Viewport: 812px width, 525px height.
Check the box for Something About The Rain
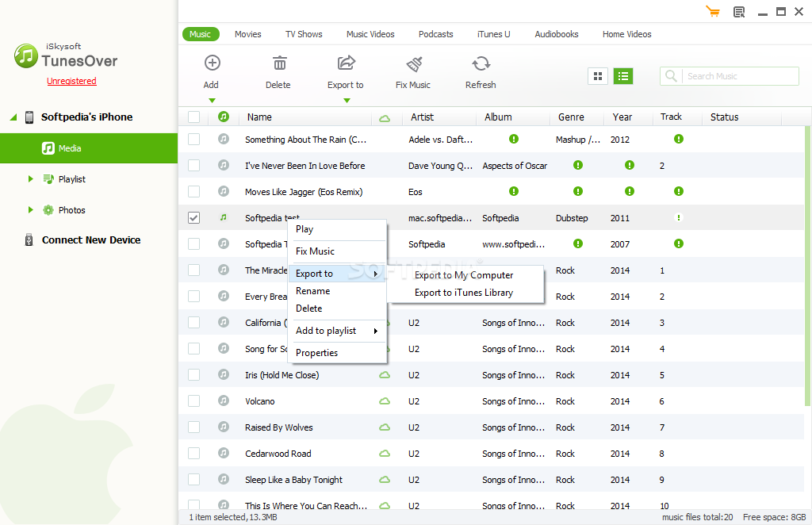tap(193, 140)
